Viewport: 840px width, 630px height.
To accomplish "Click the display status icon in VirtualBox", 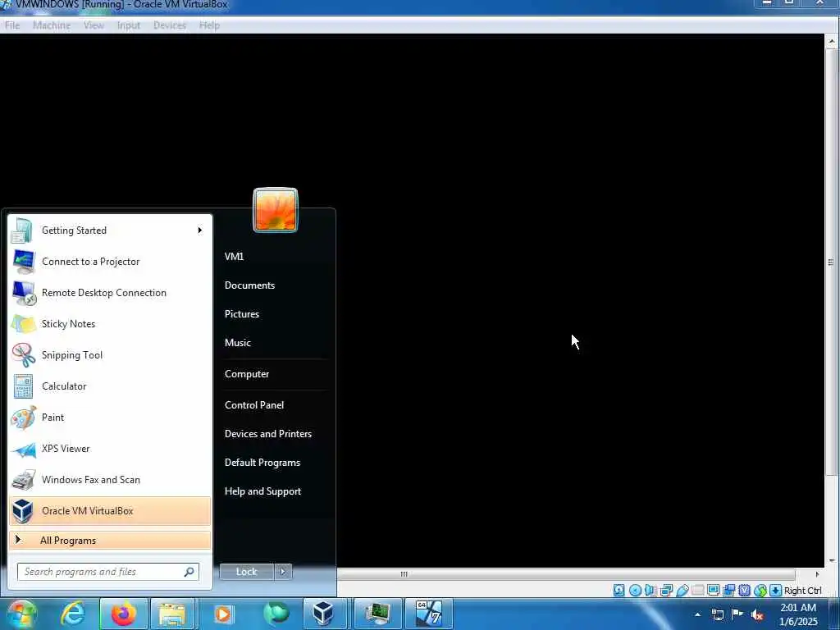I will click(x=713, y=591).
